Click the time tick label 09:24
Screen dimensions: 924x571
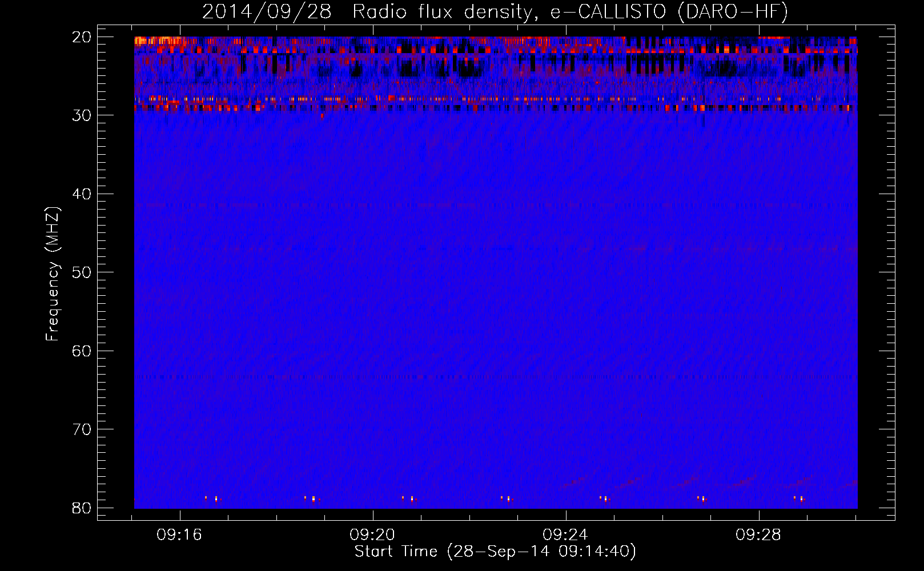click(x=565, y=535)
